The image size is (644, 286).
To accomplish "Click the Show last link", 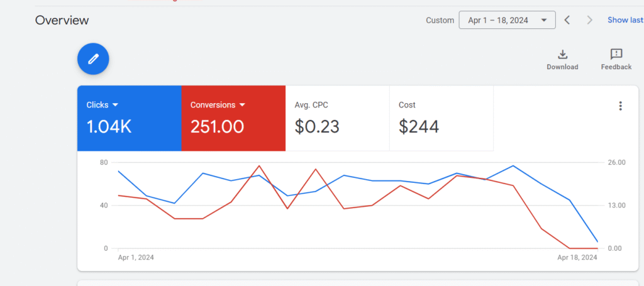I will [x=625, y=20].
